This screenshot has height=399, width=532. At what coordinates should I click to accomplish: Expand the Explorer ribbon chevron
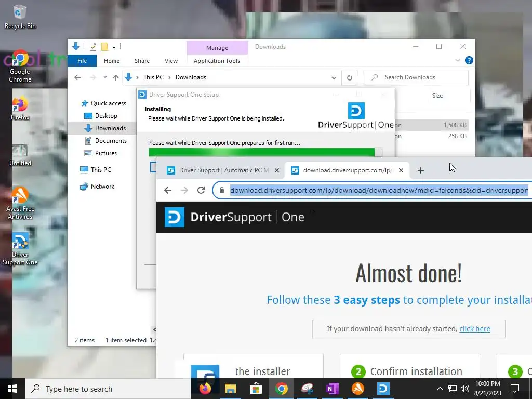coord(457,60)
